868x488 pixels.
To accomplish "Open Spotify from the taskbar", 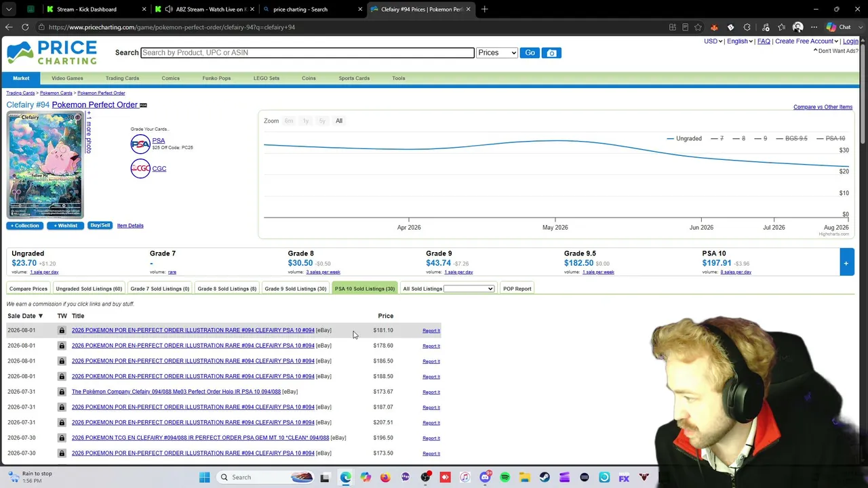I will (x=505, y=477).
